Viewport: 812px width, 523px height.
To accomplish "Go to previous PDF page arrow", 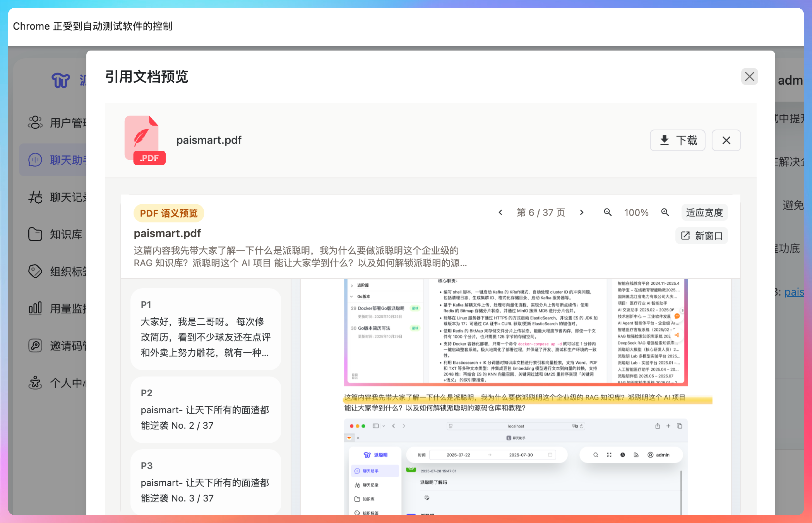I will pyautogui.click(x=500, y=213).
